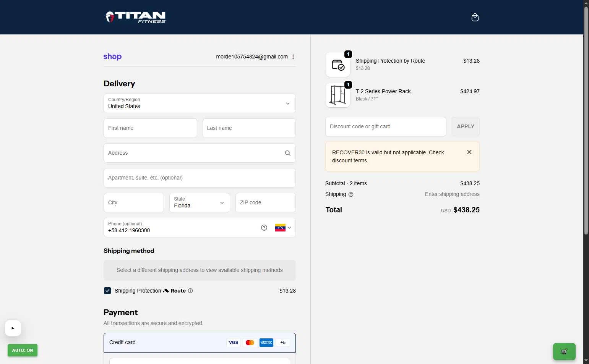Click the Mastercard icon
The width and height of the screenshot is (589, 364).
click(x=250, y=343)
